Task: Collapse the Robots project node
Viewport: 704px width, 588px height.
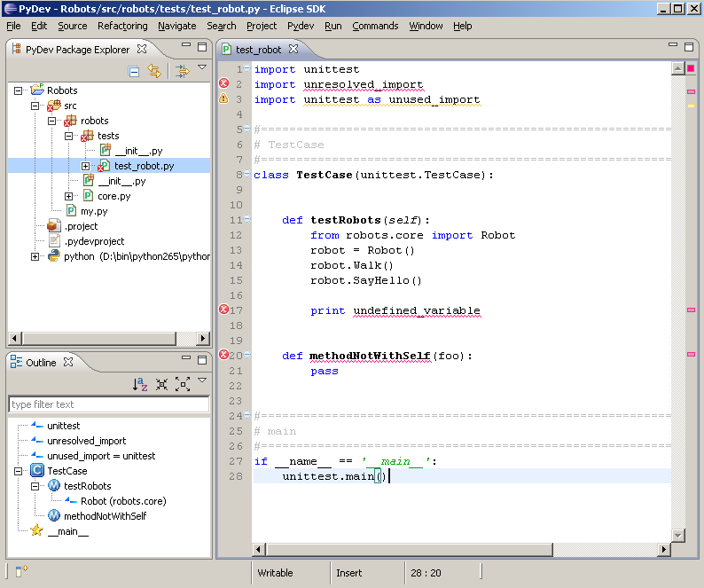Action: 18,90
